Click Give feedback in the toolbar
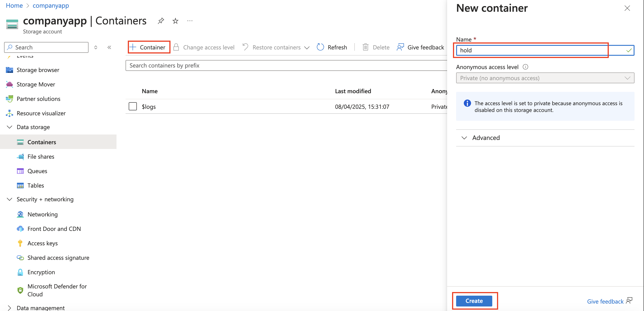Viewport: 644px width, 311px height. click(420, 47)
